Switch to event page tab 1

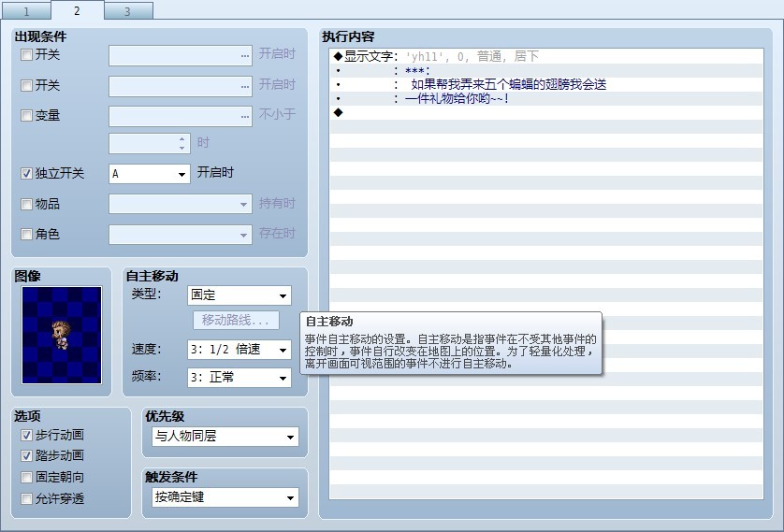[x=26, y=11]
